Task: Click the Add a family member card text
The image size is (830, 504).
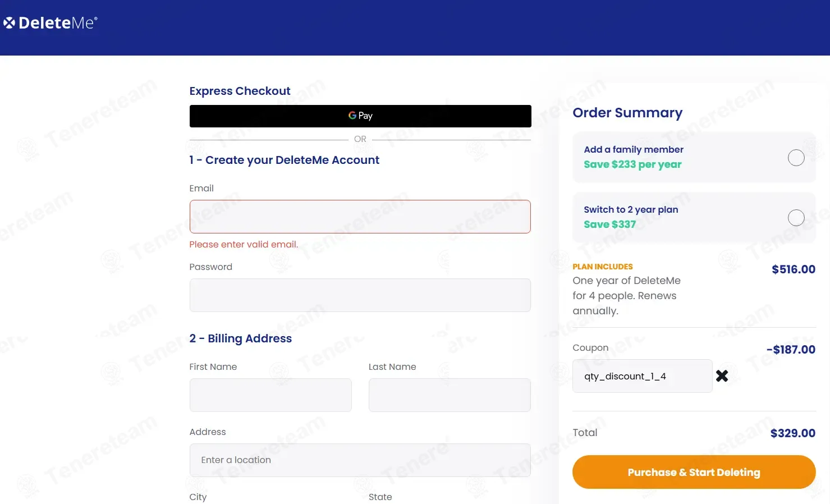Action: tap(634, 149)
